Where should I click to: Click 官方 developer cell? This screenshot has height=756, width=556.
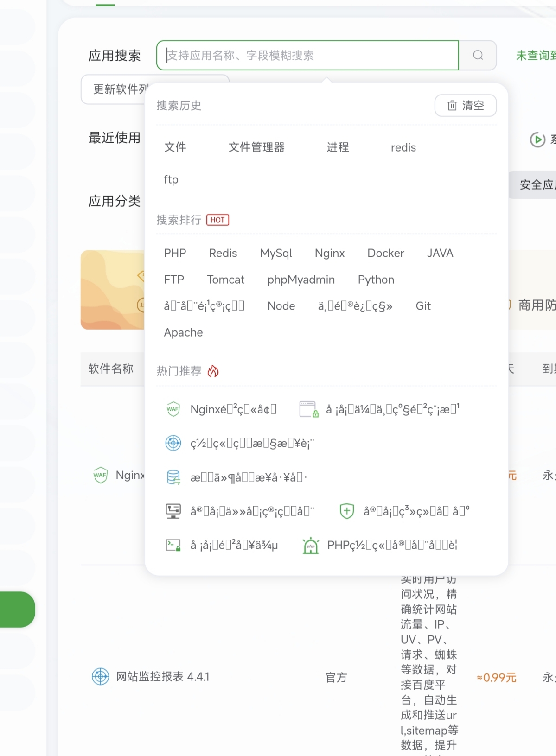(x=336, y=678)
